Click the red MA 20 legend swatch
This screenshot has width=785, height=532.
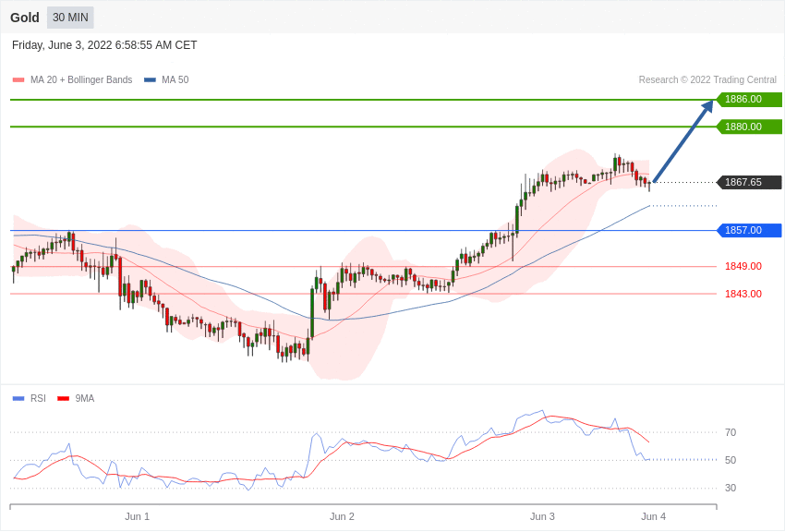pos(18,80)
